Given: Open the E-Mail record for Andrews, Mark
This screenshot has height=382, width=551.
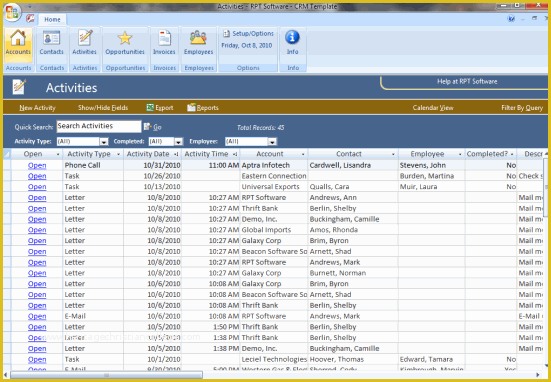Looking at the screenshot, I should coord(37,316).
